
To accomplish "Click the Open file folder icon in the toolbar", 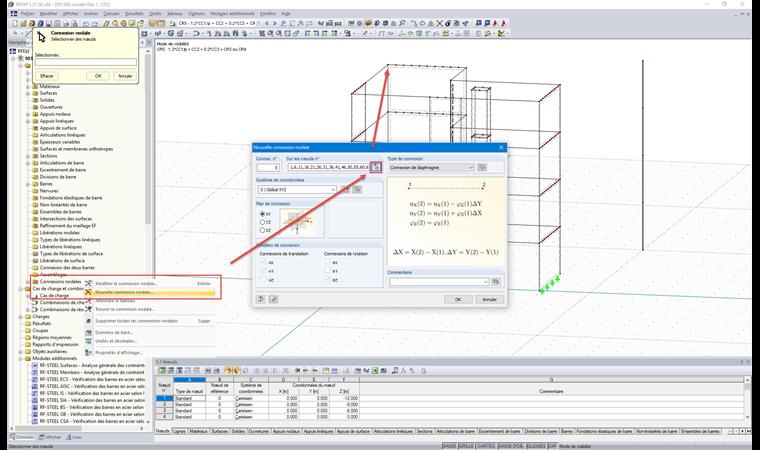I will (x=23, y=23).
